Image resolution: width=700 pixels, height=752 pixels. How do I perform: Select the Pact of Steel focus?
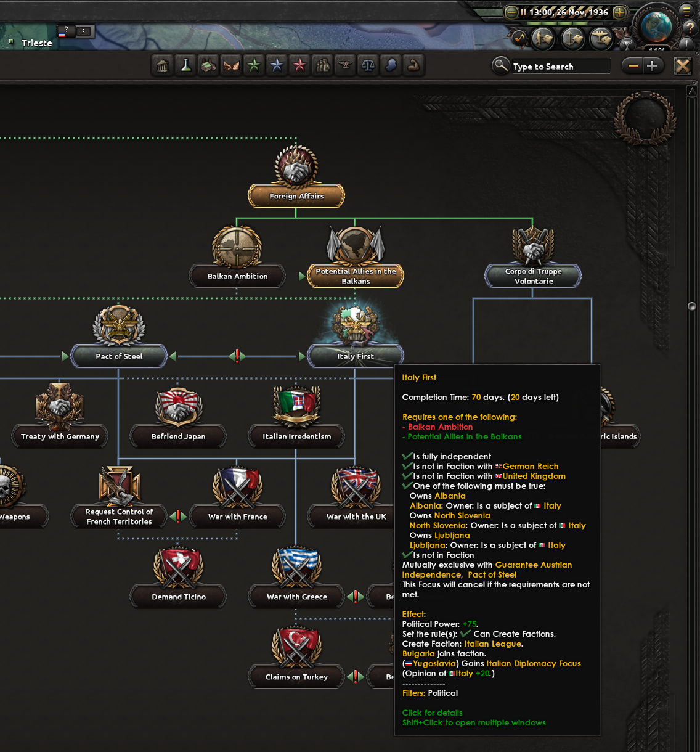click(x=119, y=356)
